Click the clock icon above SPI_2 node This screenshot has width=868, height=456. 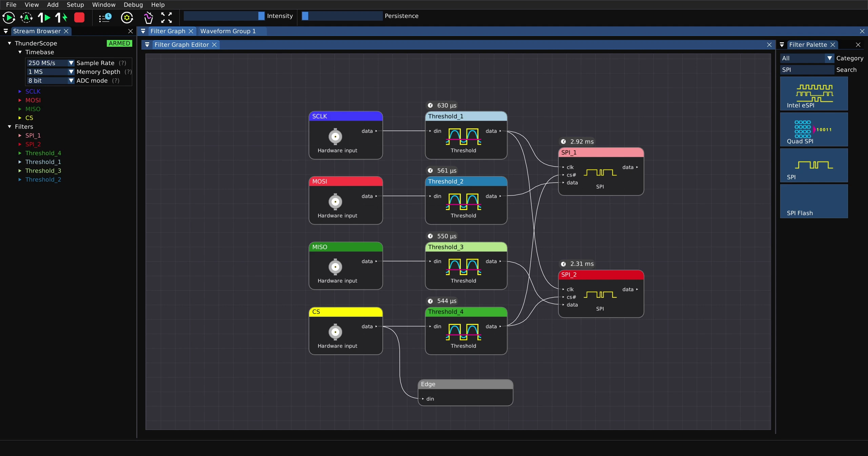point(563,264)
